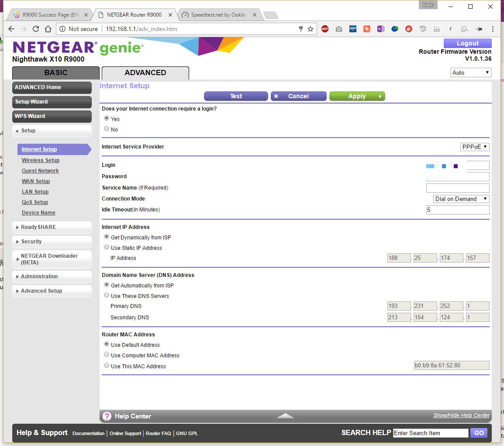Open the Connection Mode dropdown

coord(461,199)
